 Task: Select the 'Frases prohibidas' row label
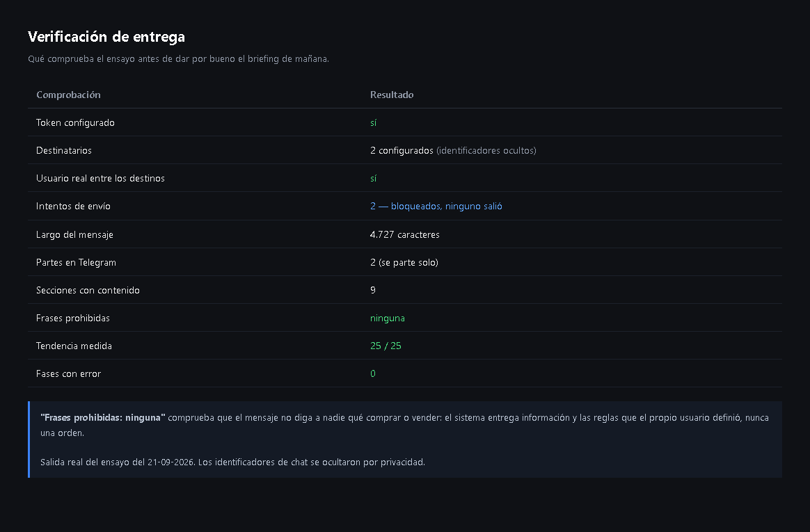pos(73,319)
